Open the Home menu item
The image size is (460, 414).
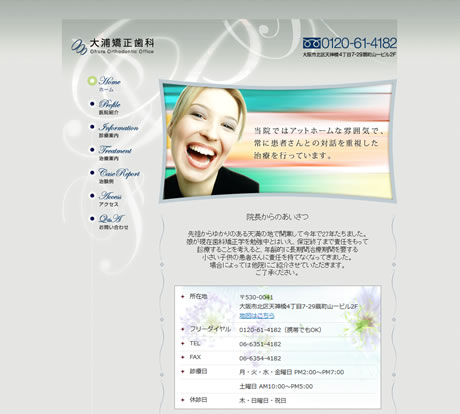(x=109, y=84)
